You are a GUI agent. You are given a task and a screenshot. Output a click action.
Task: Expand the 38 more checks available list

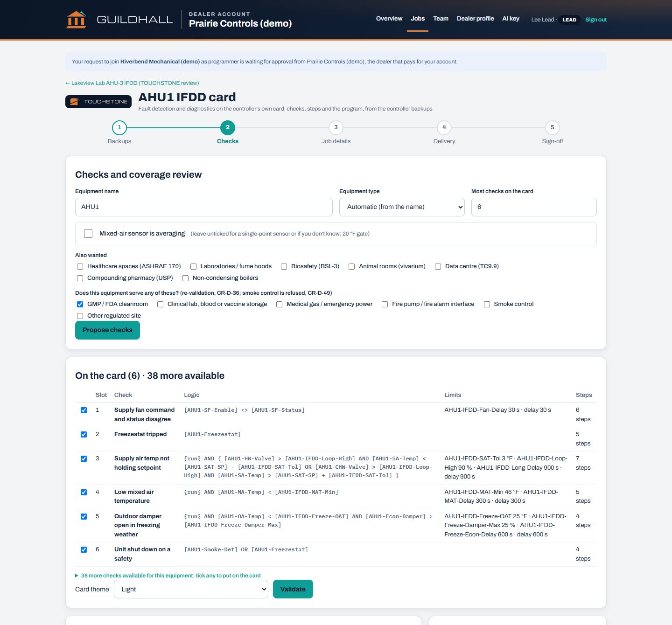click(x=168, y=576)
